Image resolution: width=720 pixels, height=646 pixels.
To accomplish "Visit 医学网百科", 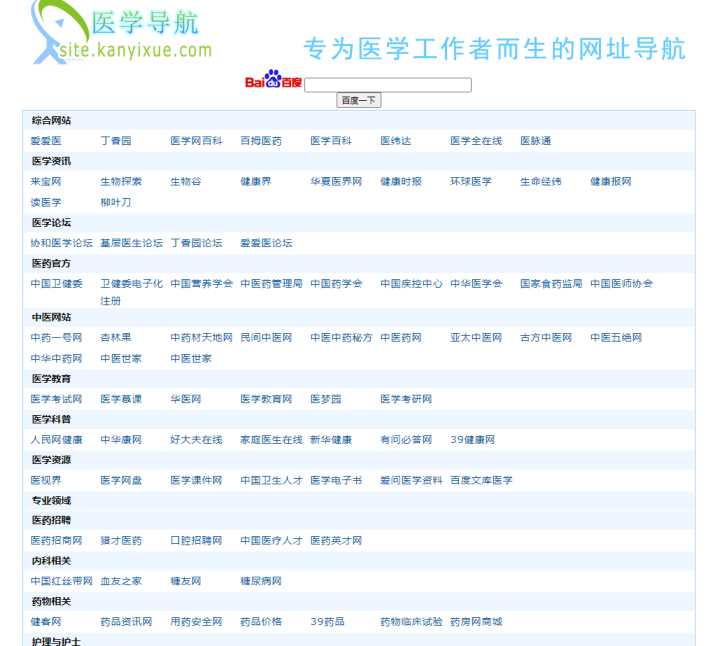I will click(x=196, y=141).
